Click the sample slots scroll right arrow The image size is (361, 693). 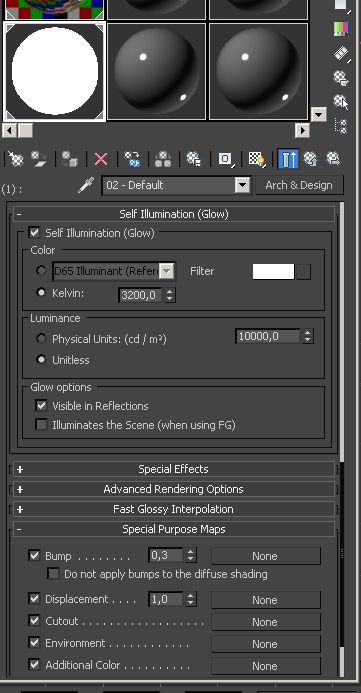point(302,130)
